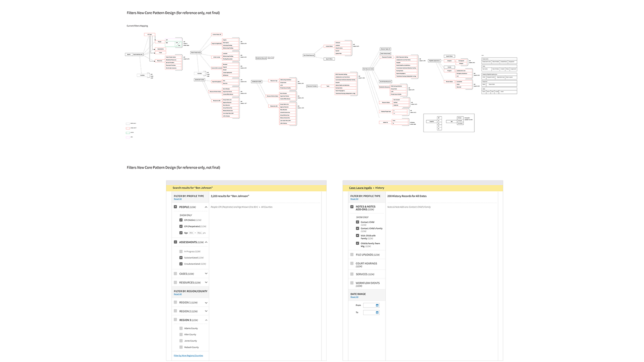Check the CASES filter checkbox
The image size is (644, 362).
click(175, 274)
